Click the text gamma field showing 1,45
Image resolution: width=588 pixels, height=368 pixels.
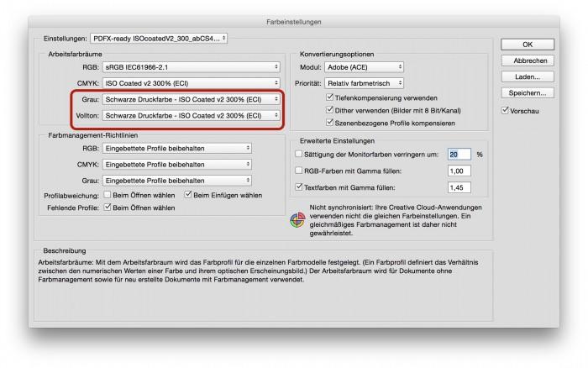pos(459,187)
